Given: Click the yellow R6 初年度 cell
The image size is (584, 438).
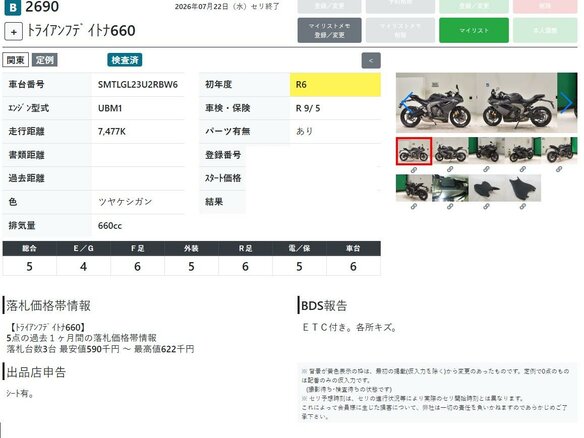Looking at the screenshot, I should 335,85.
